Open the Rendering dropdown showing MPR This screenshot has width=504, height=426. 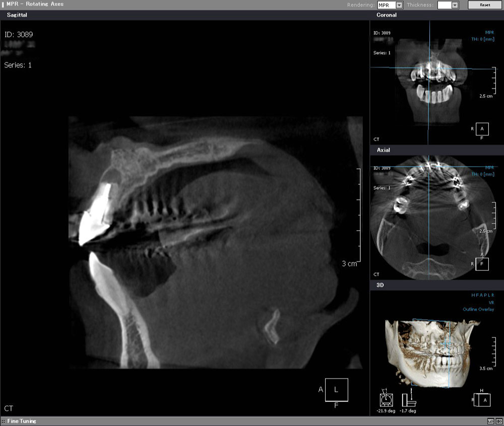391,5
